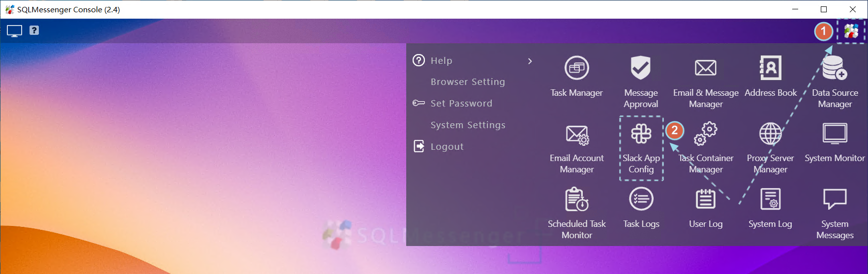Open the Address Book icon
Viewport: 868px width, 274px height.
[770, 68]
